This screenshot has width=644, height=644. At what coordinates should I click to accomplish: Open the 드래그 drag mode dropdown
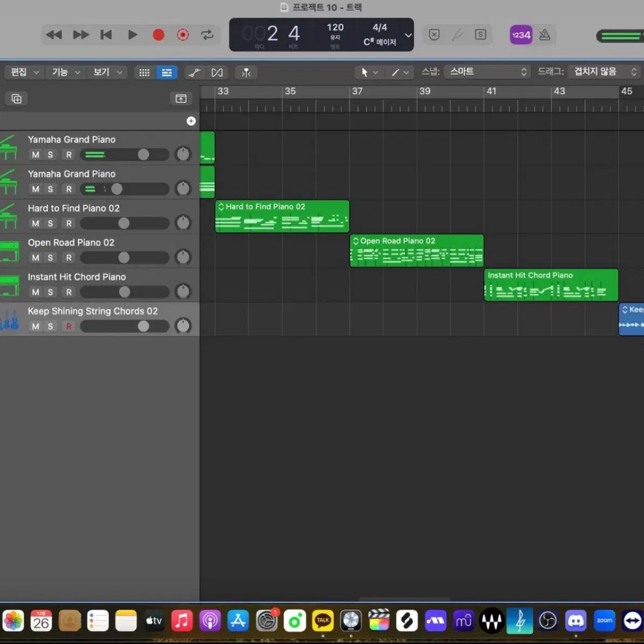click(x=604, y=72)
